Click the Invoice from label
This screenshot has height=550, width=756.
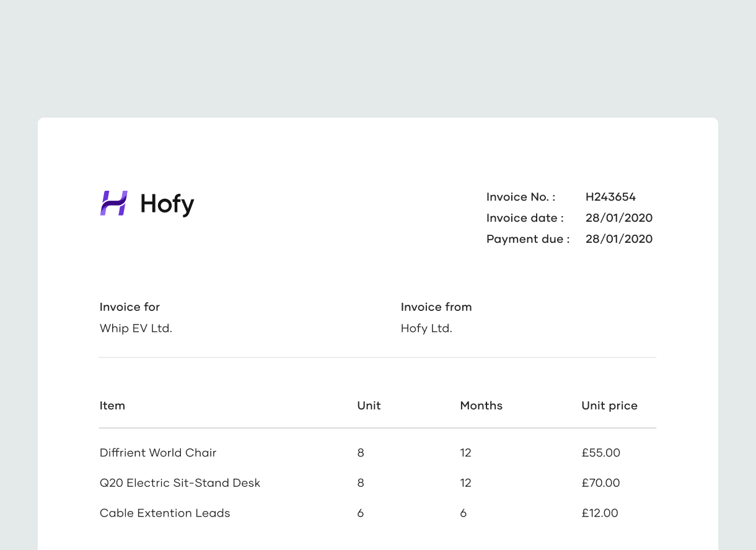[x=436, y=307]
